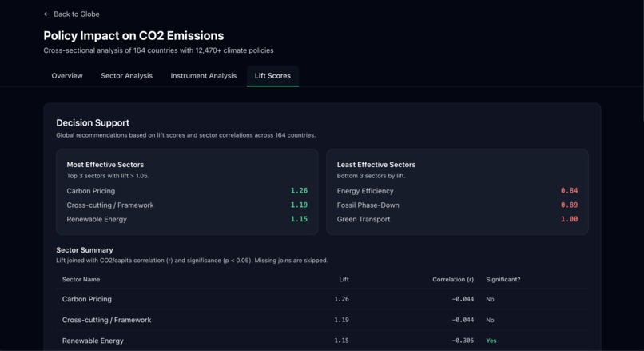The image size is (644, 351).
Task: Click the Most Effective Sectors card title
Action: coord(105,165)
